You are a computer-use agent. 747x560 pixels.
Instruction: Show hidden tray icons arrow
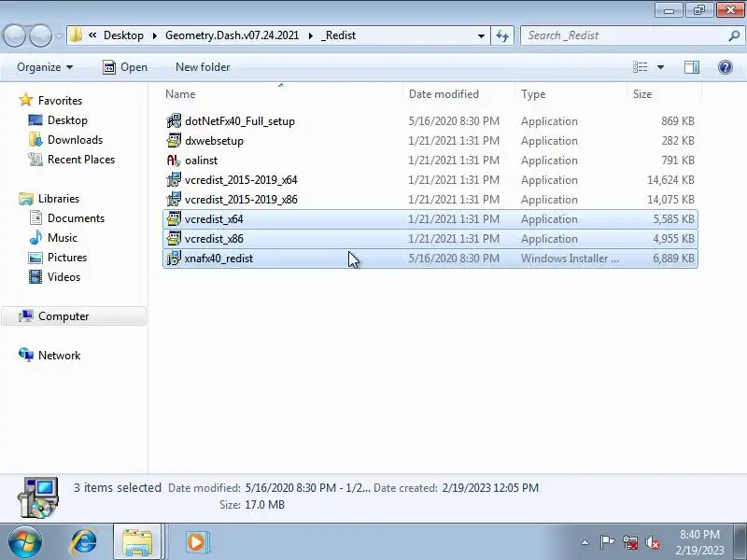(x=585, y=542)
